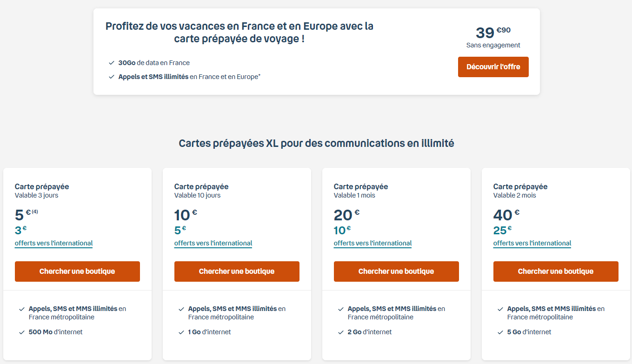Click Chercher une boutique for 20€ card
The width and height of the screenshot is (632, 364).
[x=396, y=271]
